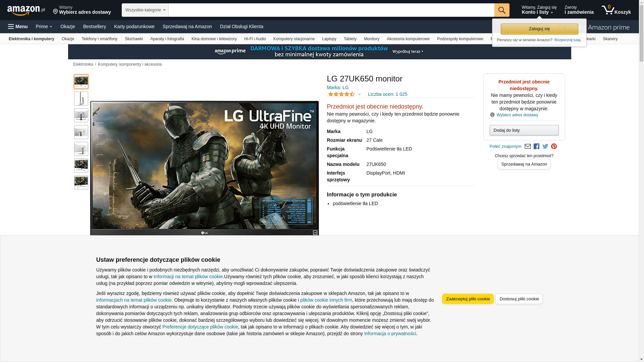Screen dimensions: 644x362
Task: Open the star rating breakdown chevron
Action: pos(359,95)
